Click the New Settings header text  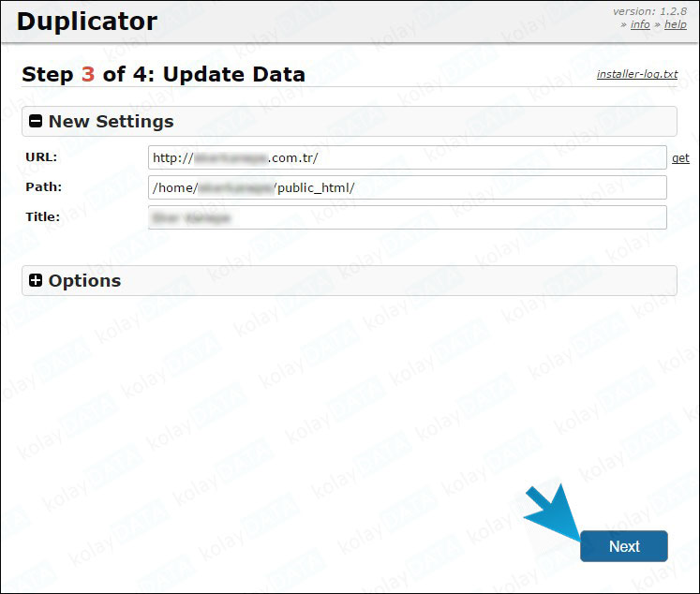coord(111,122)
